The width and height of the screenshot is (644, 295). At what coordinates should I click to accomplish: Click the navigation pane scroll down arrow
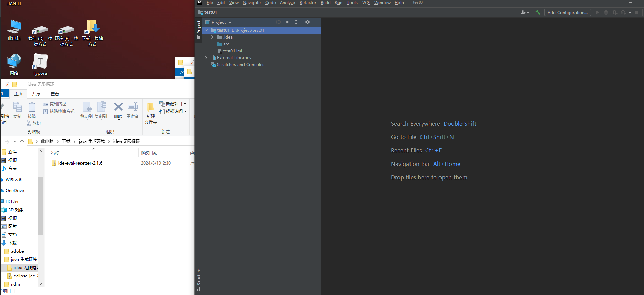(41, 284)
